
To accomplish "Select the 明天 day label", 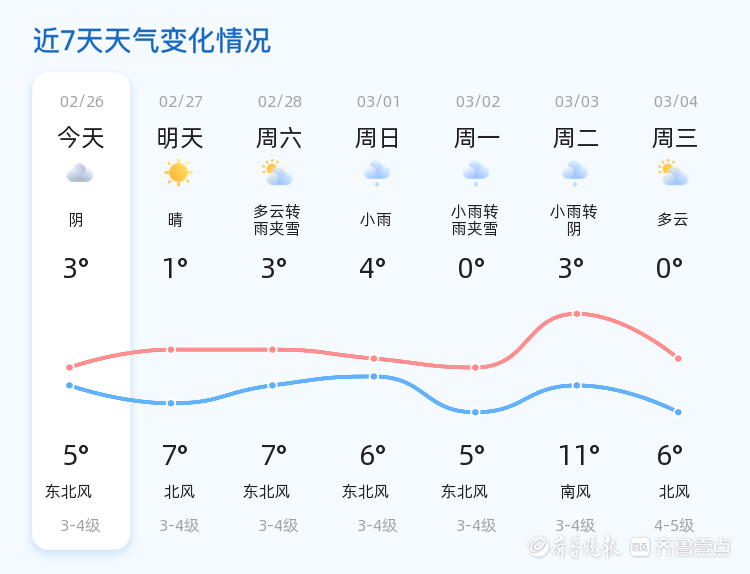I will 180,138.
